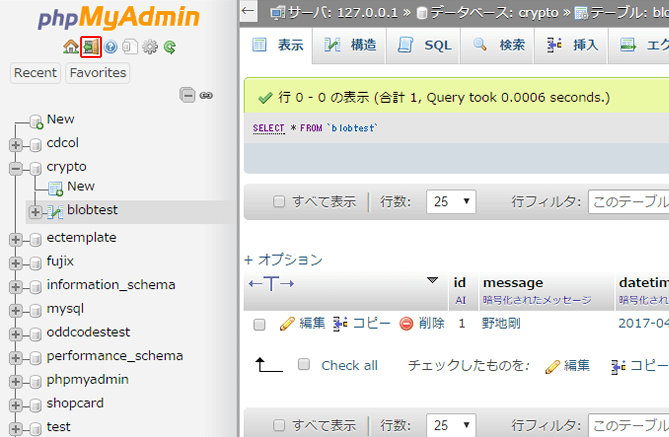Open the navigation panel settings gear
Screen dimensions: 669x437
(x=150, y=47)
